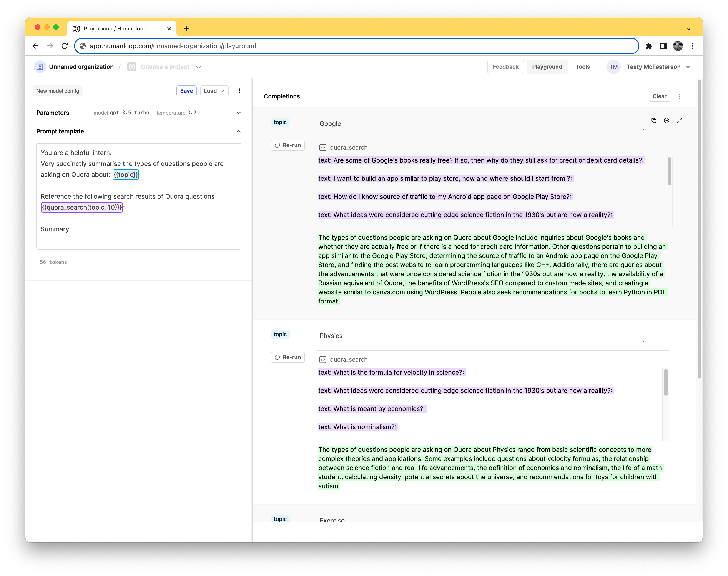728x576 pixels.
Task: Open the Tools tab
Action: pyautogui.click(x=582, y=67)
